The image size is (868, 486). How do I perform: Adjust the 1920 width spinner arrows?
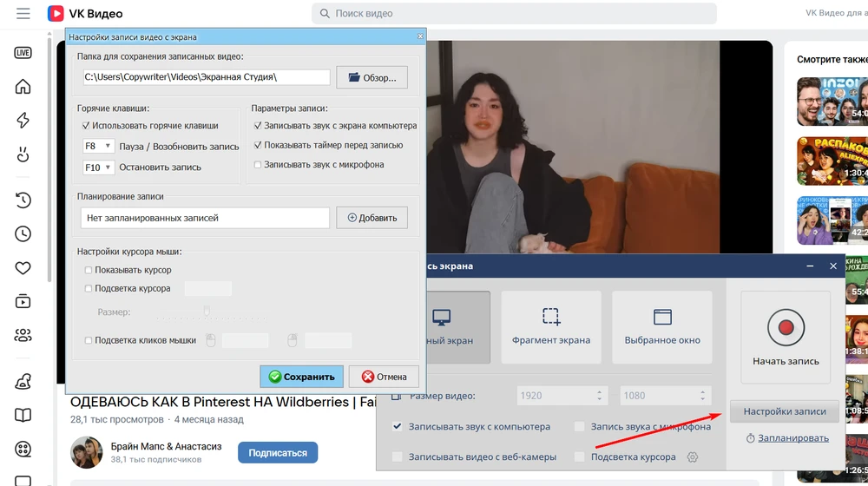pyautogui.click(x=599, y=396)
